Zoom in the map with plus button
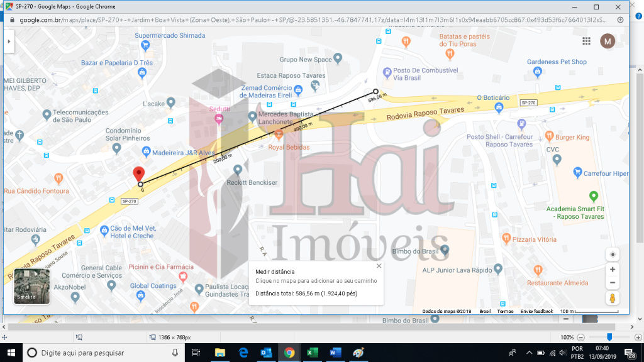 pos(612,270)
